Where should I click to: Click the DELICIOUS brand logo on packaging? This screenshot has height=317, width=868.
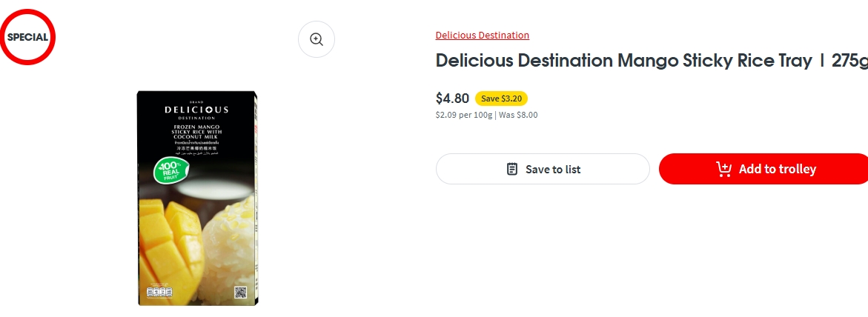click(196, 110)
